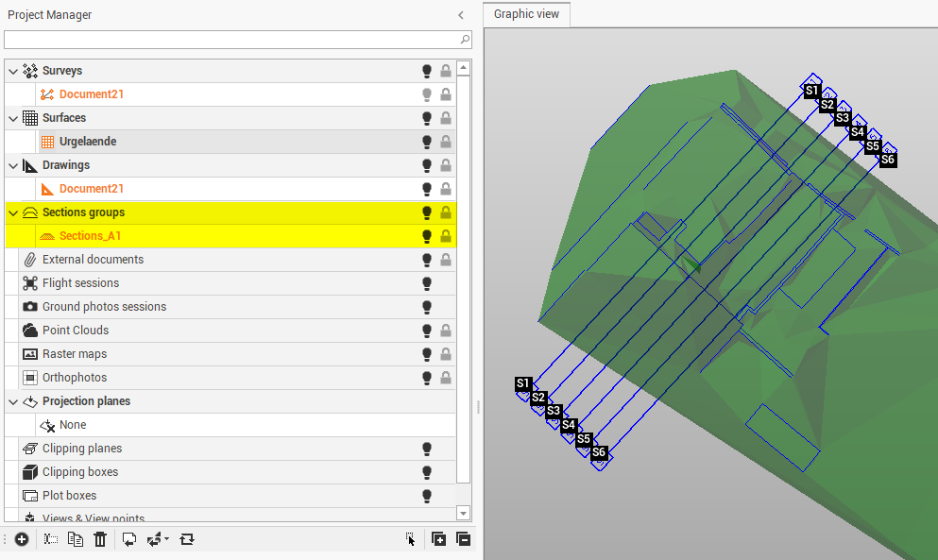Select the Raster maps tree item
Viewport: 938px width, 560px height.
click(75, 354)
